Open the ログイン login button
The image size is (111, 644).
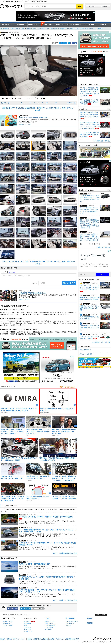pos(92,7)
